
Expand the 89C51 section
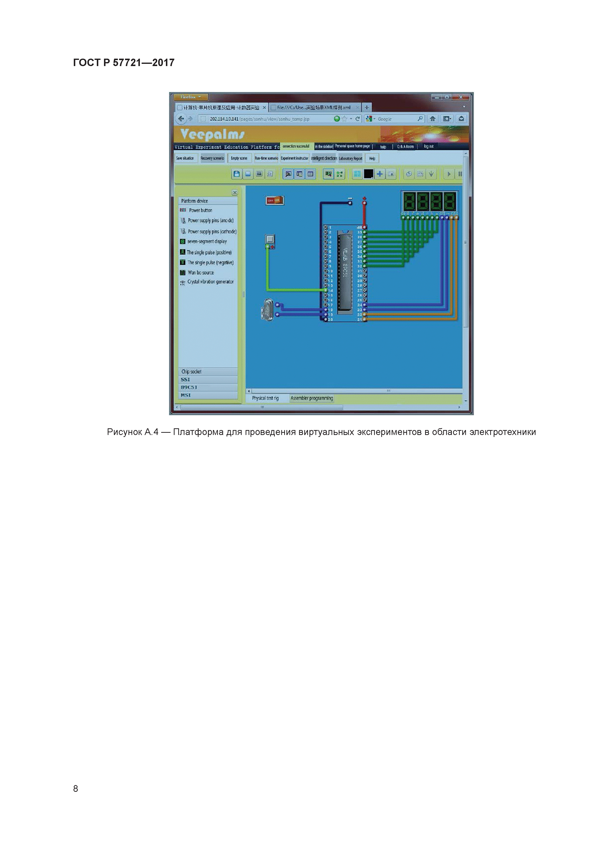click(208, 387)
